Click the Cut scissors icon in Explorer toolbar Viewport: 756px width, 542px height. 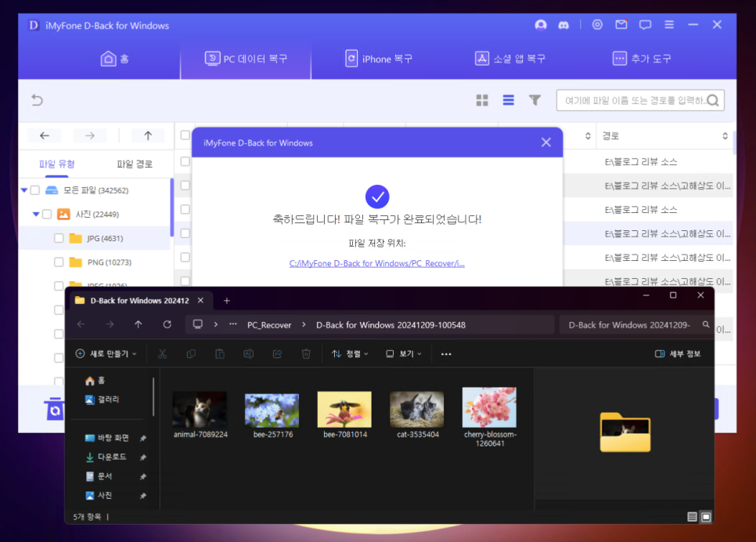(163, 354)
